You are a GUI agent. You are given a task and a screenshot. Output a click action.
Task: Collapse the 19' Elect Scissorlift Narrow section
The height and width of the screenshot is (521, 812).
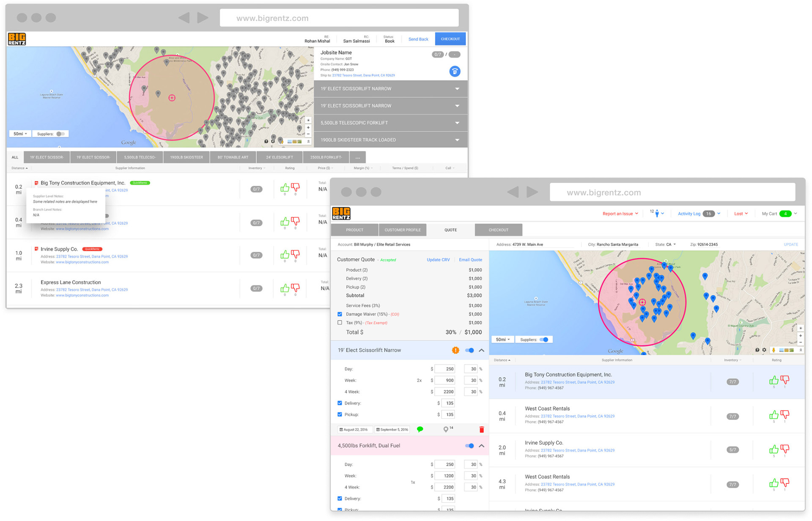[482, 350]
